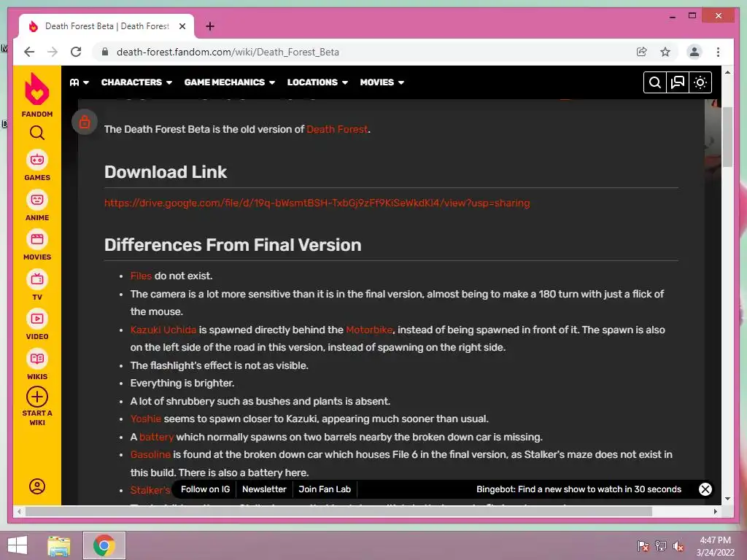Screen dimensions: 747x560
Task: Open the Google Drive download link
Action: [317, 203]
